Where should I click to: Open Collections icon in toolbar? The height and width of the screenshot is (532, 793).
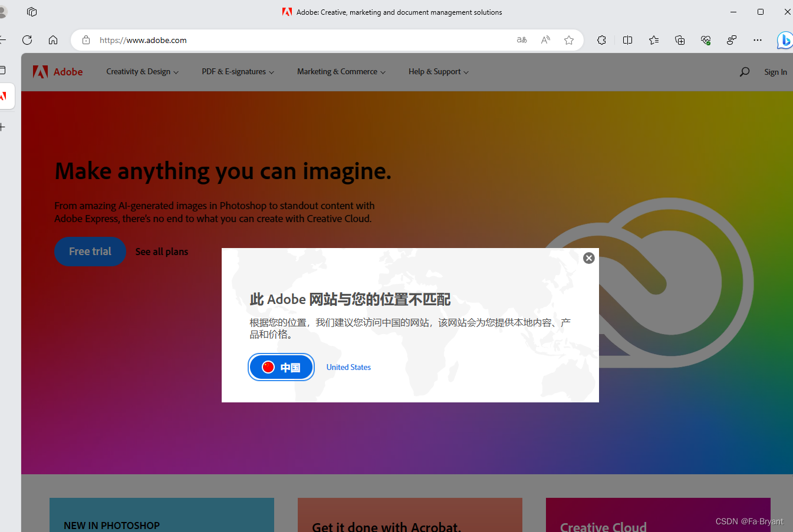[x=680, y=40]
